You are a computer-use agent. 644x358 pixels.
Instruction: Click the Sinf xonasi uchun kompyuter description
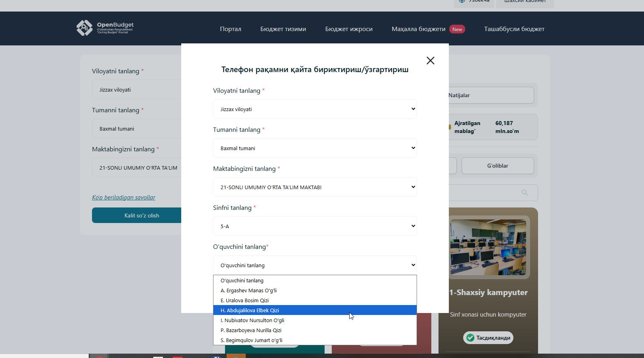coord(488,315)
